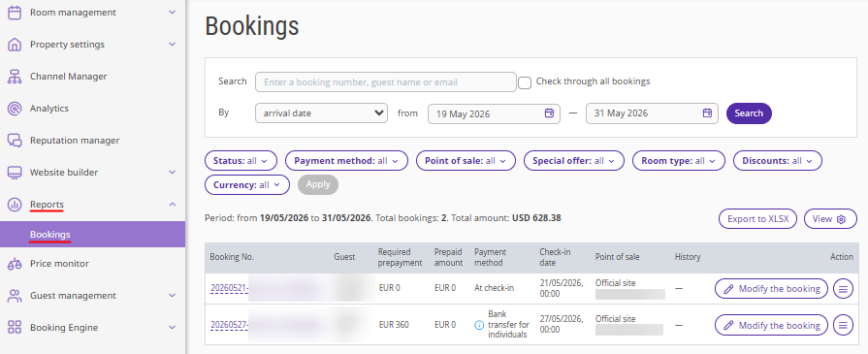Open calendar picker for 19 May 2026

click(x=549, y=113)
